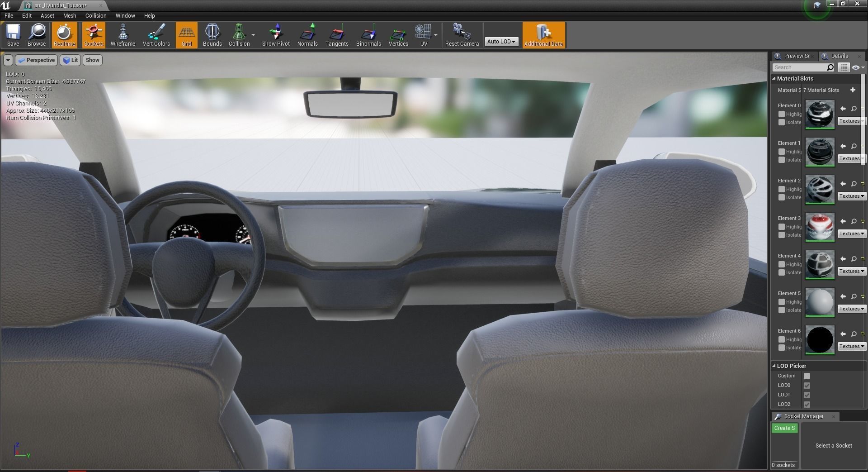Enable Custom LOD checkbox

pos(807,376)
